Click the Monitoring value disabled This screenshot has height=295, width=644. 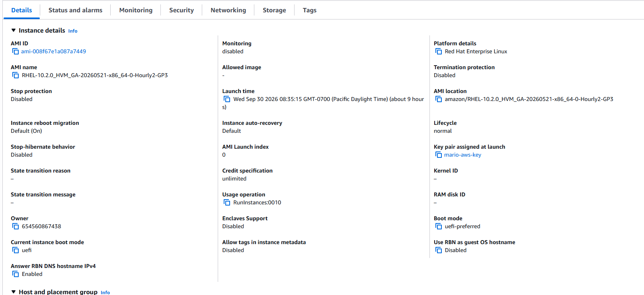[x=233, y=51]
